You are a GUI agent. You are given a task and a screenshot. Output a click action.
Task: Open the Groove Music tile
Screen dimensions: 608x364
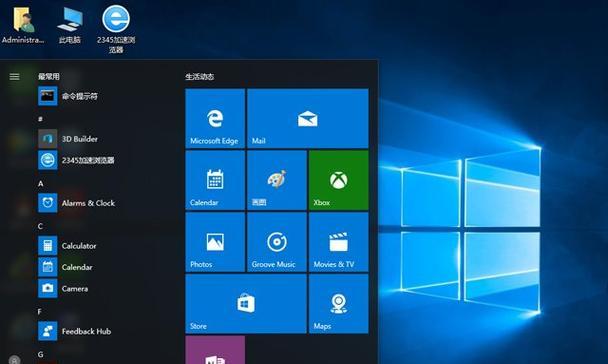coord(277,242)
